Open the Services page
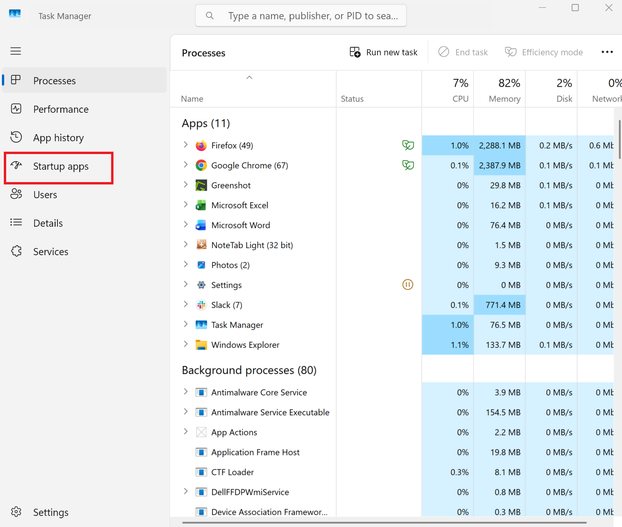The height and width of the screenshot is (527, 622). (84, 252)
